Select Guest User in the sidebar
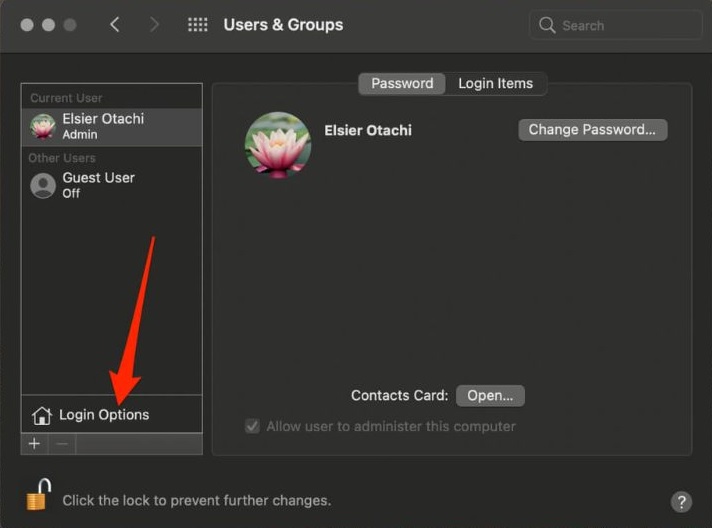This screenshot has height=528, width=712. (98, 185)
